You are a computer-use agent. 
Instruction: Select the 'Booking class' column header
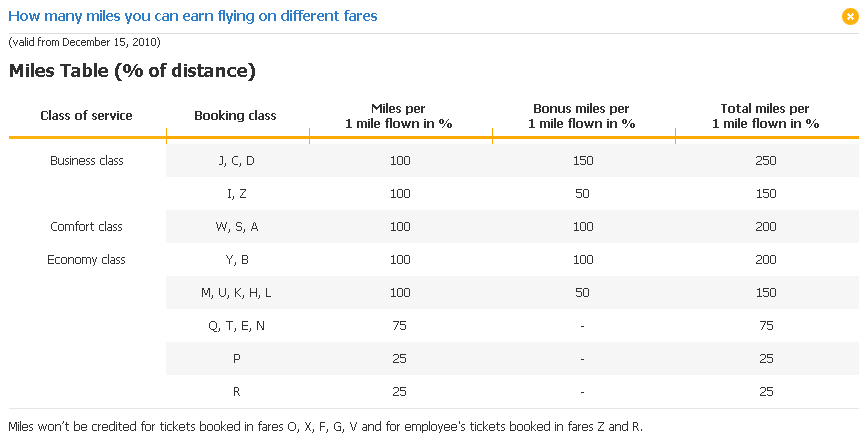[235, 116]
